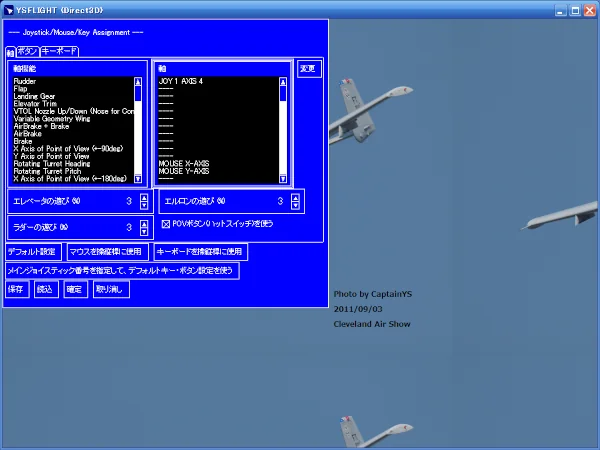The width and height of the screenshot is (600, 450).
Task: Switch to the ボタン tab
Action: (28, 51)
